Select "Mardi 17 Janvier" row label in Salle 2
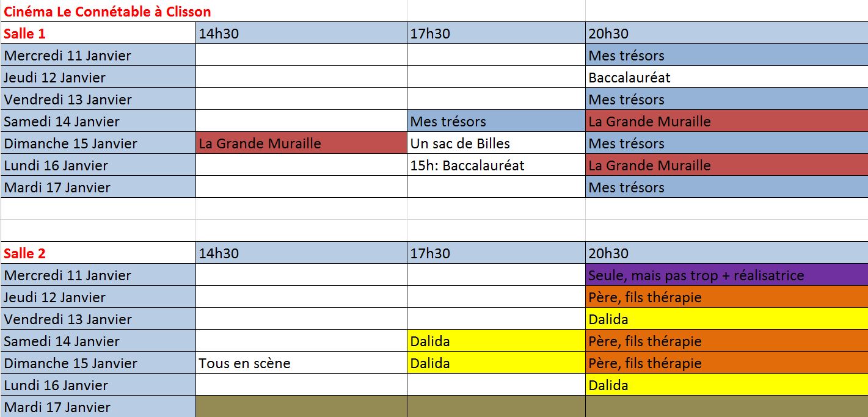This screenshot has width=868, height=417. (98, 407)
